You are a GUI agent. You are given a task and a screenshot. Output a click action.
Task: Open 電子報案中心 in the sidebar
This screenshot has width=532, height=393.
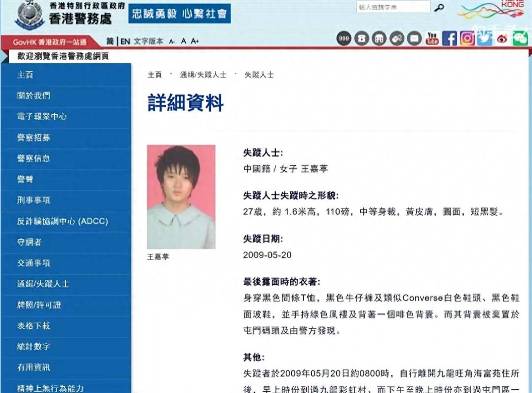(x=42, y=117)
